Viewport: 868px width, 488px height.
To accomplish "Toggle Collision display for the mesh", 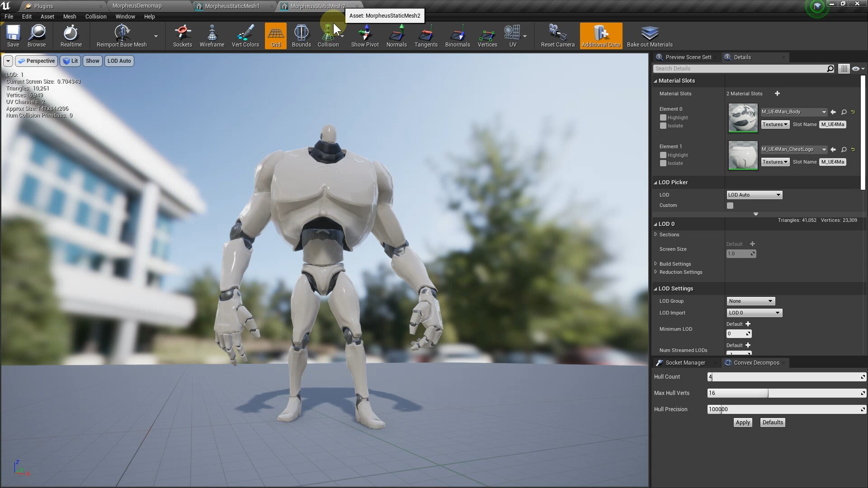I will click(329, 36).
